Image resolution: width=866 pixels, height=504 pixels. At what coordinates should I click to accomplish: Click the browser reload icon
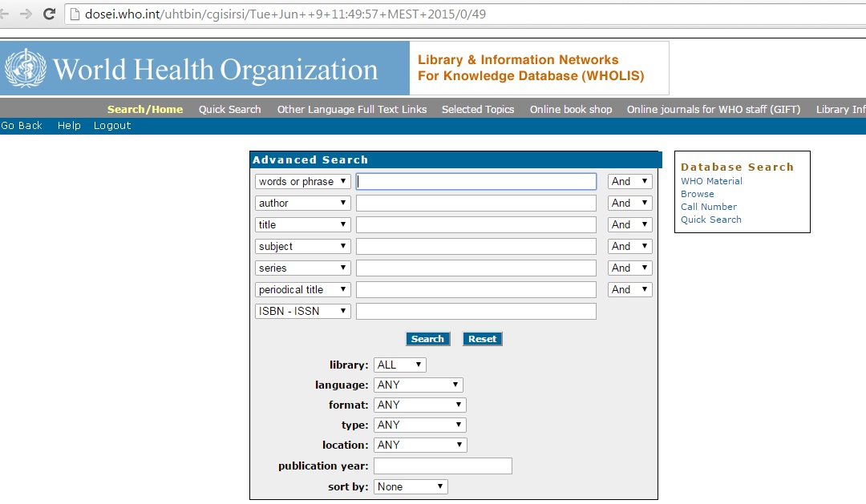pyautogui.click(x=49, y=14)
